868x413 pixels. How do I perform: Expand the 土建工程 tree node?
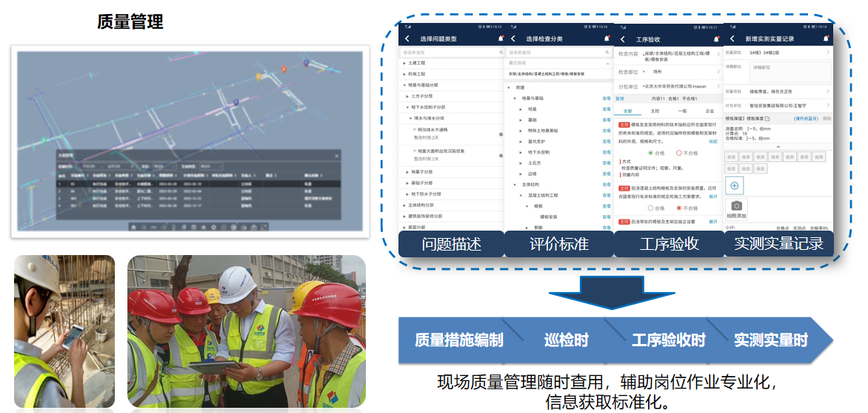point(404,63)
